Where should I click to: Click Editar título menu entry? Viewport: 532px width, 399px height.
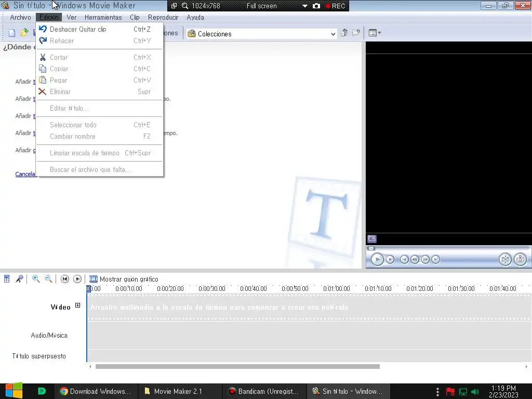99,108
